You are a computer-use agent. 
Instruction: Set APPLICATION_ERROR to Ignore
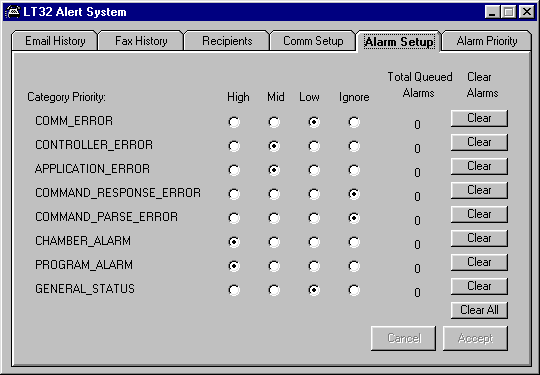click(354, 170)
